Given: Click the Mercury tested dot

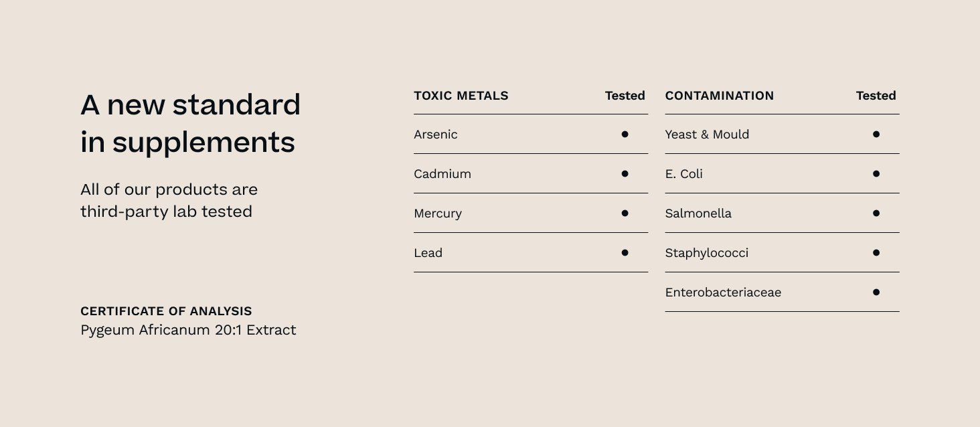Looking at the screenshot, I should [625, 213].
